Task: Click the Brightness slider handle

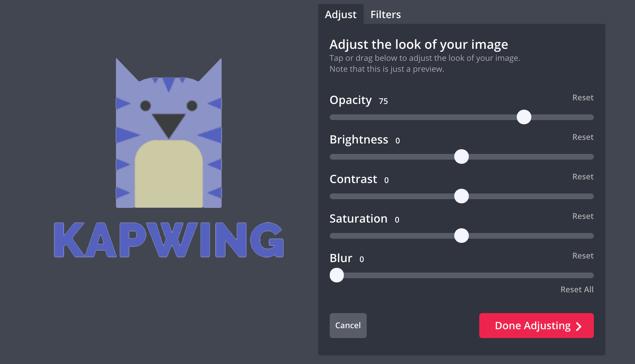Action: [x=461, y=156]
